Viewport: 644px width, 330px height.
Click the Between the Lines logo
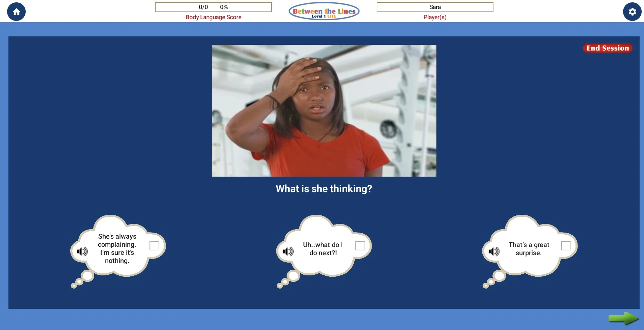[324, 11]
